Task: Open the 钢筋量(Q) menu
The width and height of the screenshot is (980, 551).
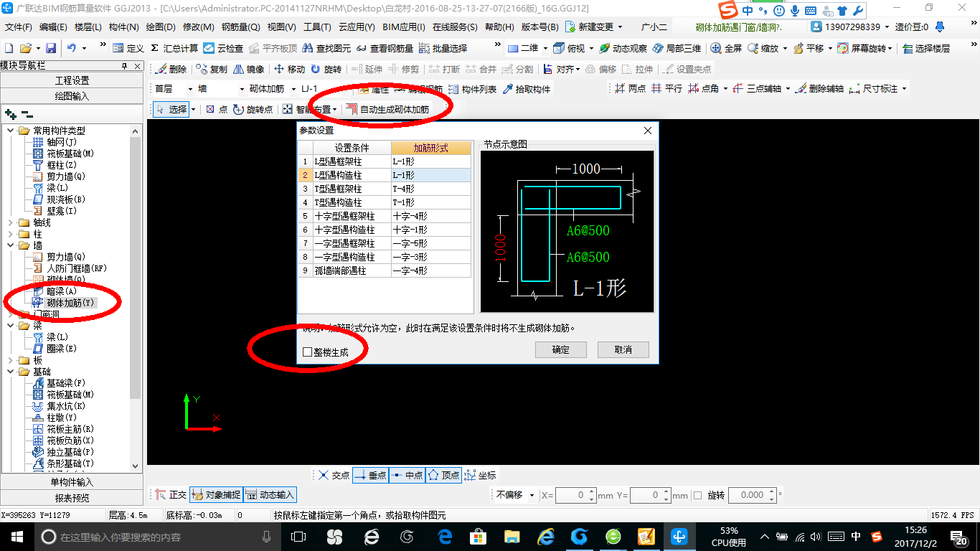Action: click(240, 27)
